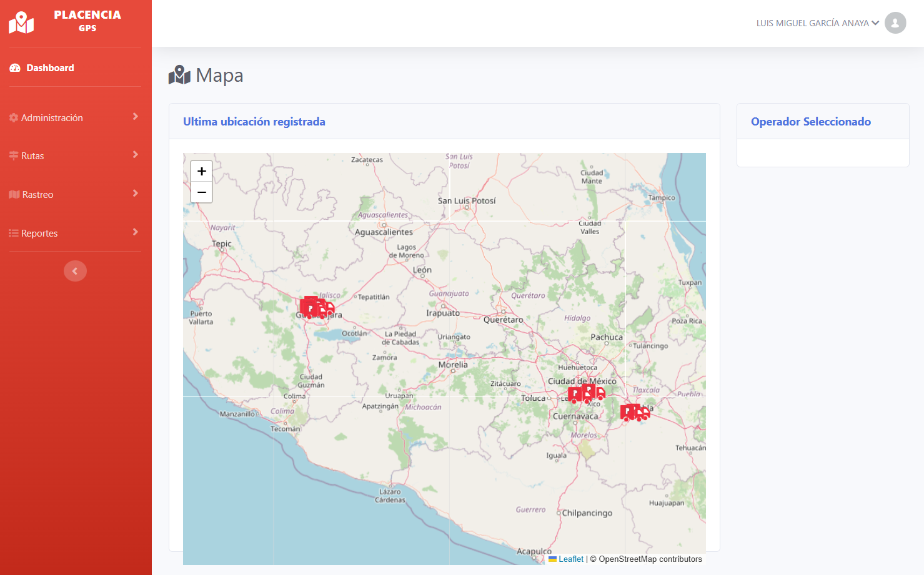The width and height of the screenshot is (924, 575).
Task: Click the Placencia GPS logo icon
Action: pyautogui.click(x=21, y=22)
